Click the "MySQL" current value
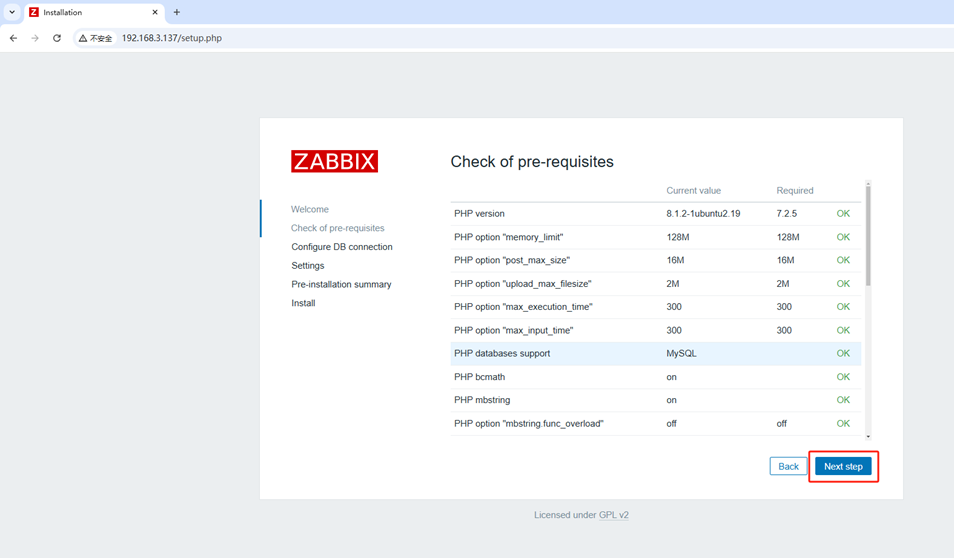The width and height of the screenshot is (954, 558). (681, 354)
